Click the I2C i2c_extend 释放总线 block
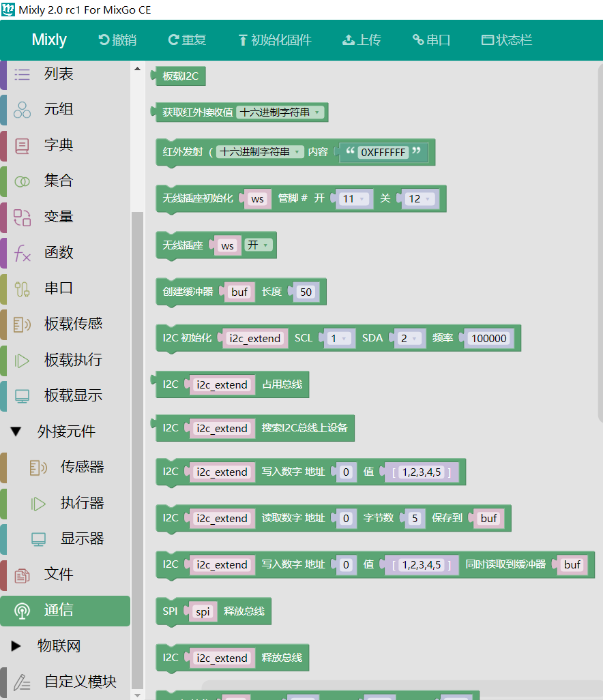 click(233, 658)
